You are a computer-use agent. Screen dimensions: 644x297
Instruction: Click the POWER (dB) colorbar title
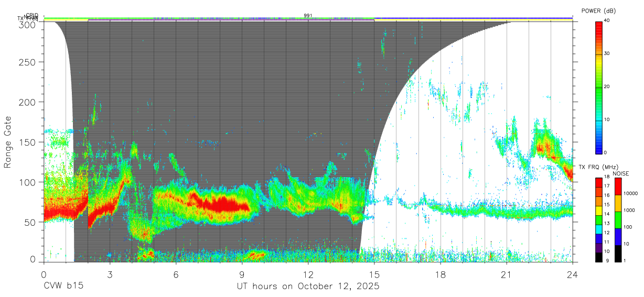(x=599, y=11)
